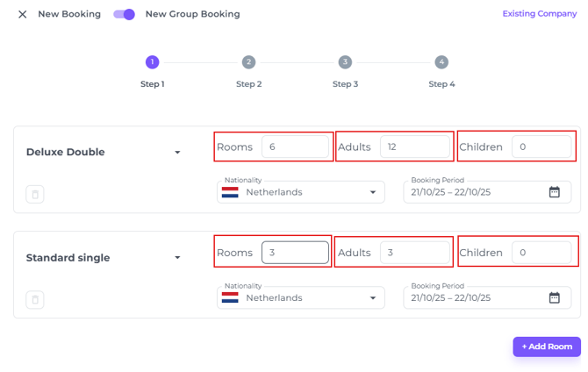Click the Rooms field for Deluxe Double
Image resolution: width=588 pixels, height=372 pixels.
click(x=294, y=147)
